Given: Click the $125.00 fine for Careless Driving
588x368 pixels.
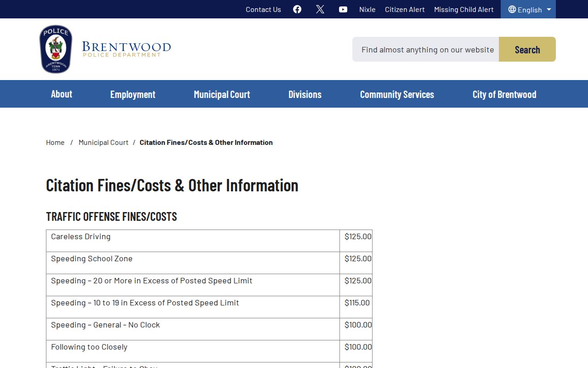Looking at the screenshot, I should [x=358, y=236].
